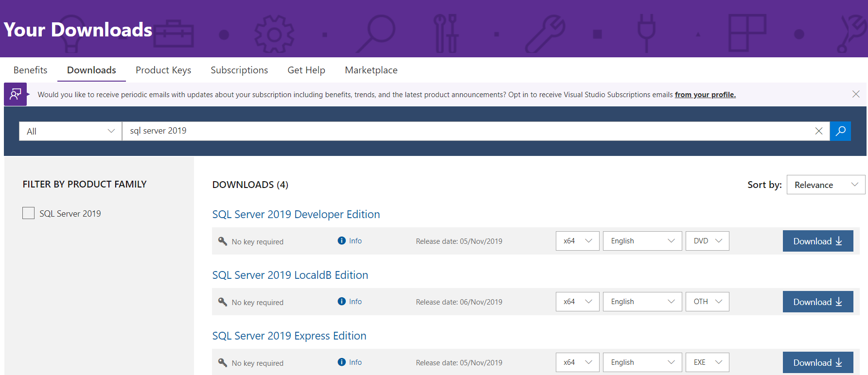This screenshot has width=868, height=375.
Task: Open the x64 architecture dropdown for LocaldB Edition
Action: click(578, 302)
